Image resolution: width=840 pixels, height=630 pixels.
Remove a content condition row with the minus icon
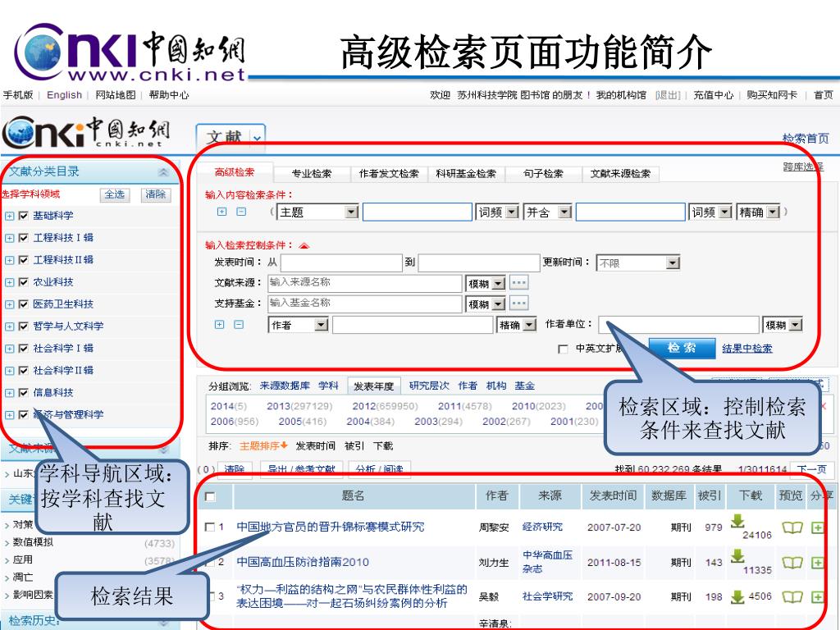(x=242, y=212)
